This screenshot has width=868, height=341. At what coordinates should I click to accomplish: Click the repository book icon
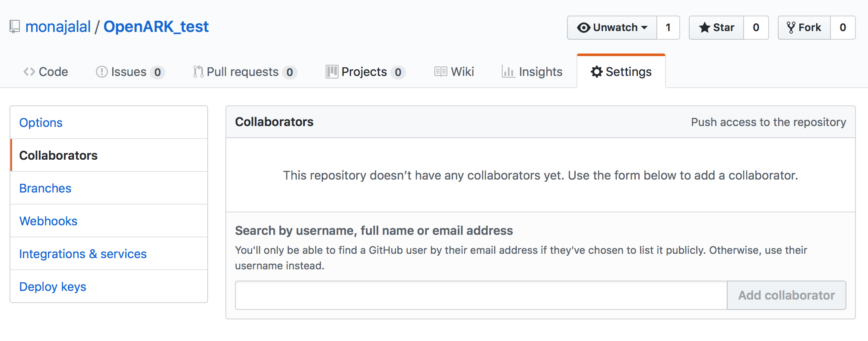tap(15, 27)
